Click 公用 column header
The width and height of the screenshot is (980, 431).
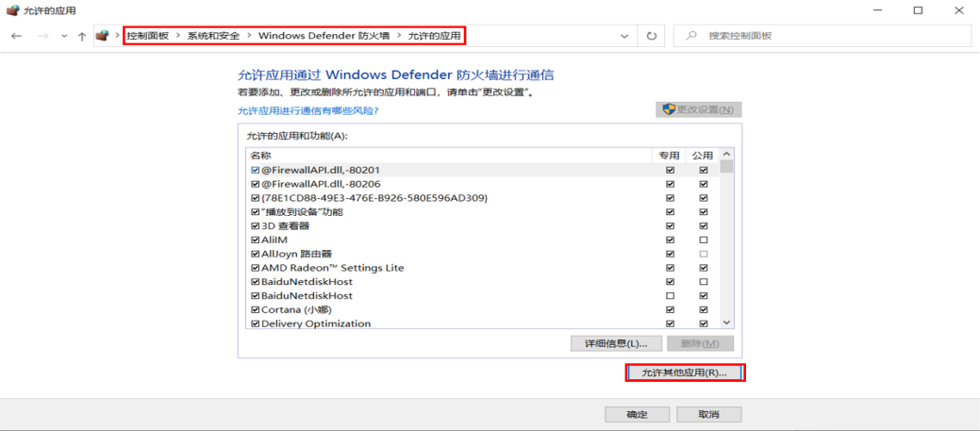[x=703, y=155]
